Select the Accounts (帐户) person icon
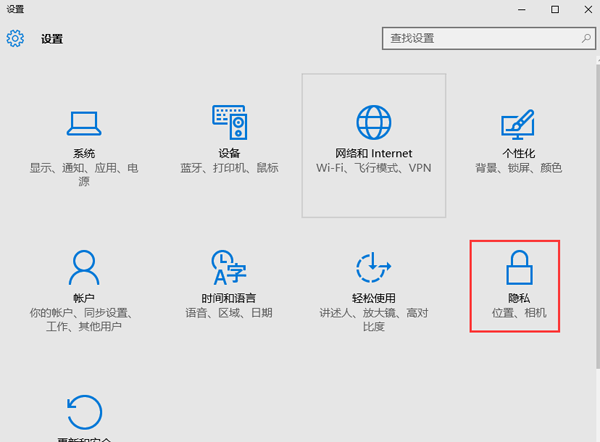The image size is (600, 442). pyautogui.click(x=84, y=268)
